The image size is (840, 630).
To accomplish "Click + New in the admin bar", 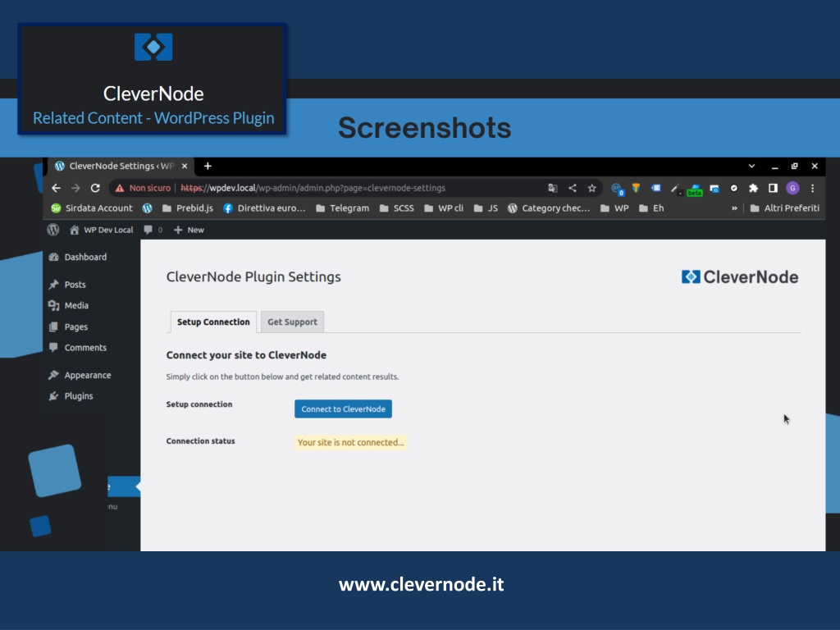I will click(x=189, y=230).
